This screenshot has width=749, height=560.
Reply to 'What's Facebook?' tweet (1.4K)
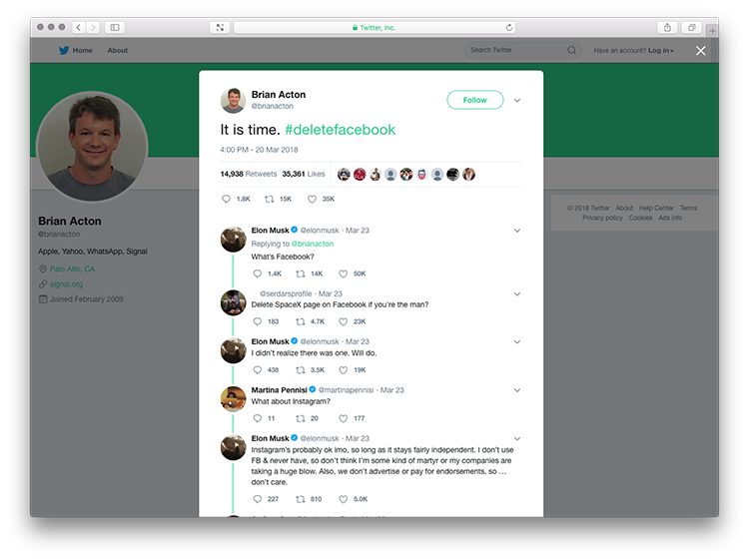(x=267, y=274)
